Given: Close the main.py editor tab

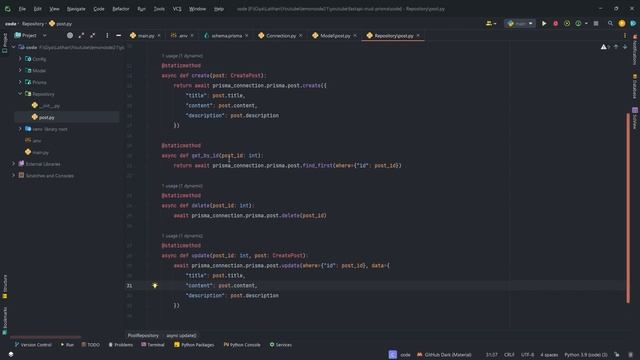Looking at the screenshot, I should tap(159, 36).
